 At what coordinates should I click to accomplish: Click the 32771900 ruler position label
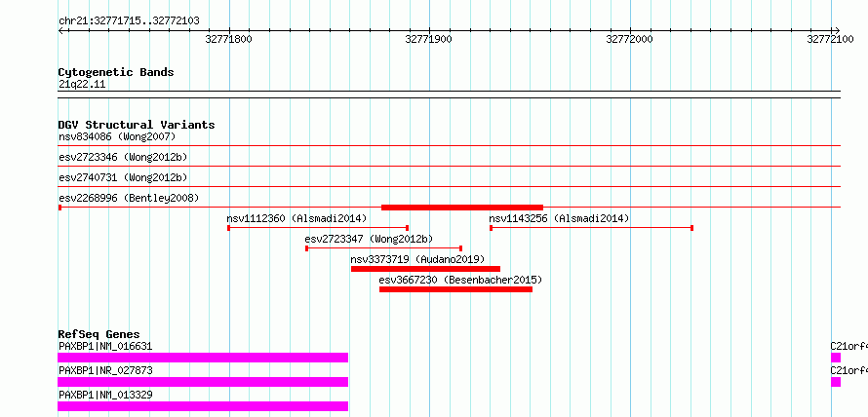tap(428, 39)
